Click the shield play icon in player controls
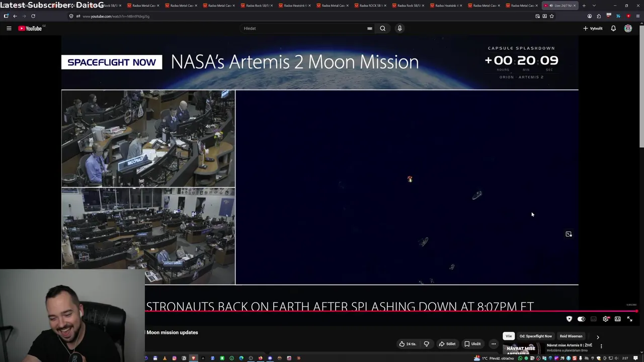This screenshot has height=362, width=644. click(x=569, y=319)
